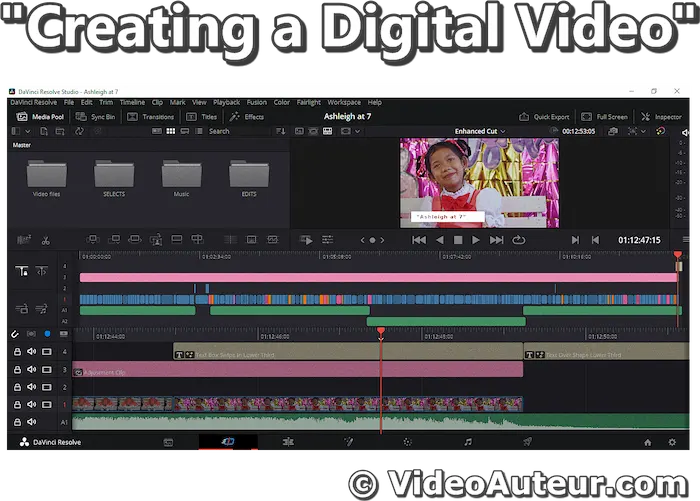This screenshot has width=700, height=501.
Task: Toggle timeline snapping magnet
Action: click(15, 334)
